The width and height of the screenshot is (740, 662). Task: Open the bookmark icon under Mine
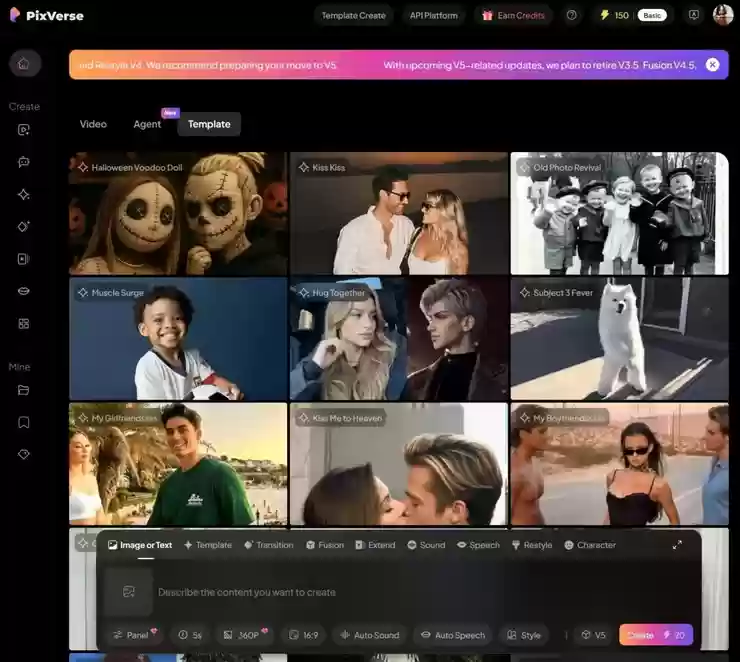(24, 422)
